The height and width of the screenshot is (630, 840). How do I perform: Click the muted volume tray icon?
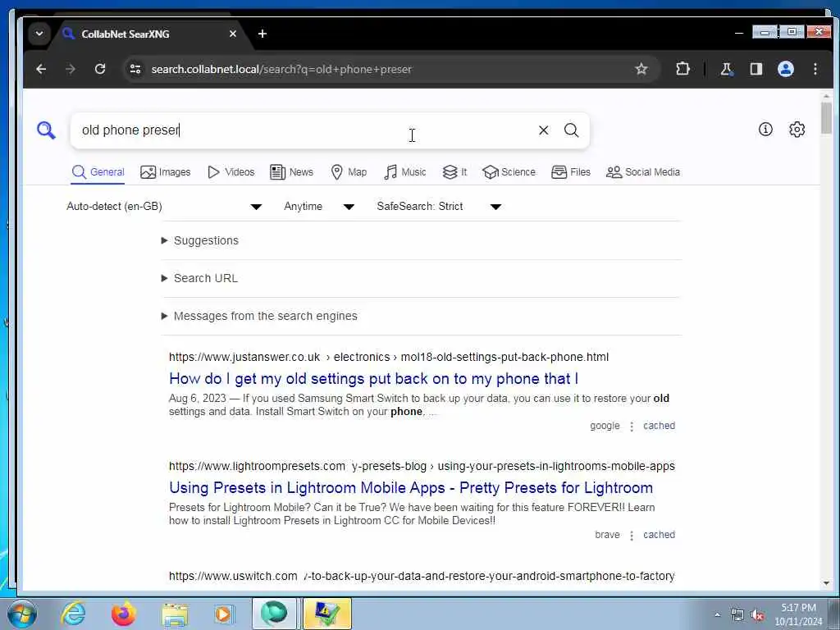click(x=757, y=615)
